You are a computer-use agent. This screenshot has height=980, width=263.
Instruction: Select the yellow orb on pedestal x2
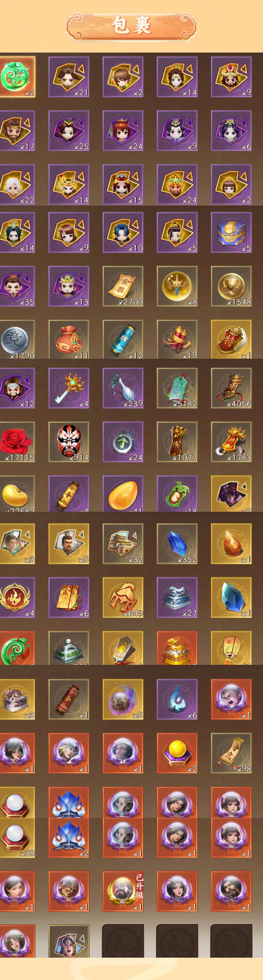[x=177, y=753]
